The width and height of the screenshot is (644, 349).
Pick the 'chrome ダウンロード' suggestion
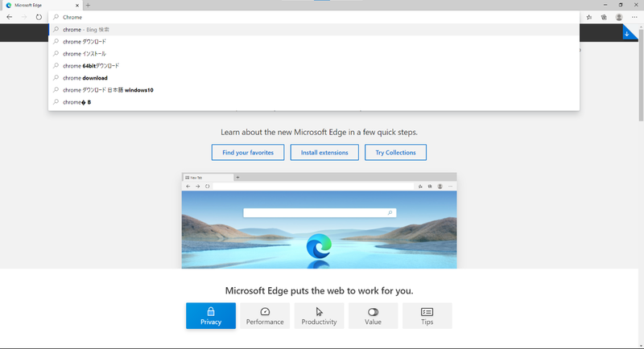(x=314, y=42)
